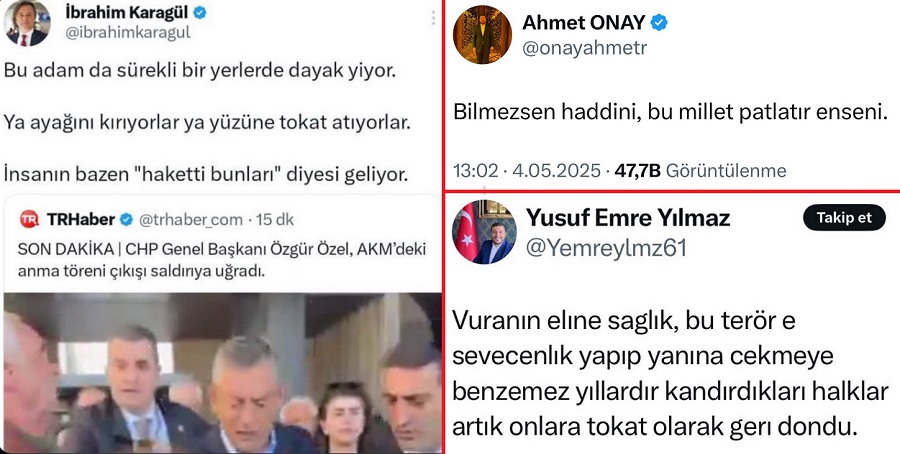Screen dimensions: 900x454
Task: Click the Yusuf Emre Yılmaz display name
Action: pos(628,218)
